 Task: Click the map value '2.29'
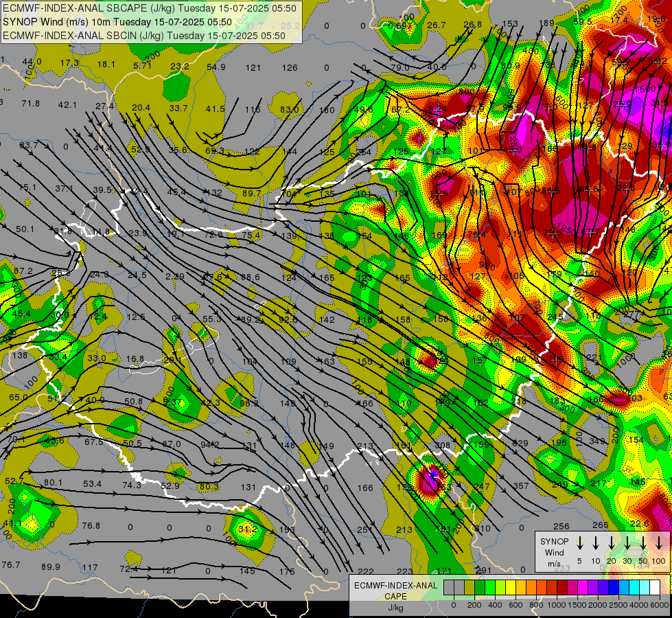pos(175,276)
